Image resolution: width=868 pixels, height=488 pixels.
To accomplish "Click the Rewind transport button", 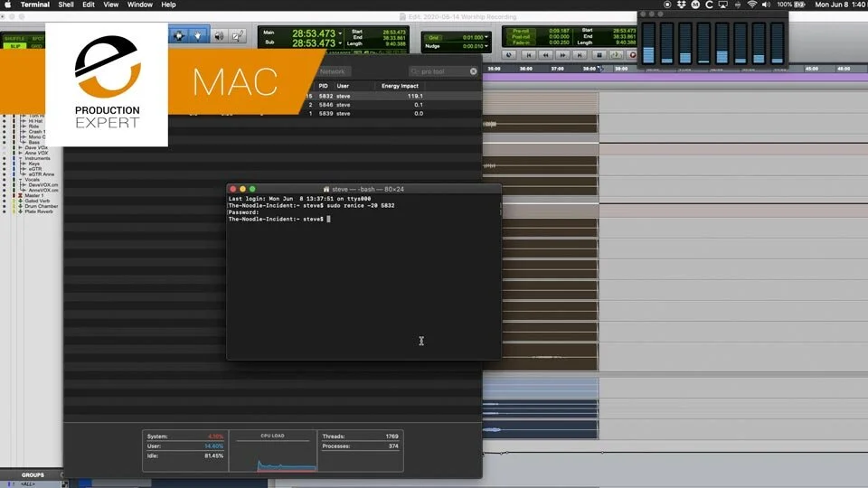I will coord(545,55).
